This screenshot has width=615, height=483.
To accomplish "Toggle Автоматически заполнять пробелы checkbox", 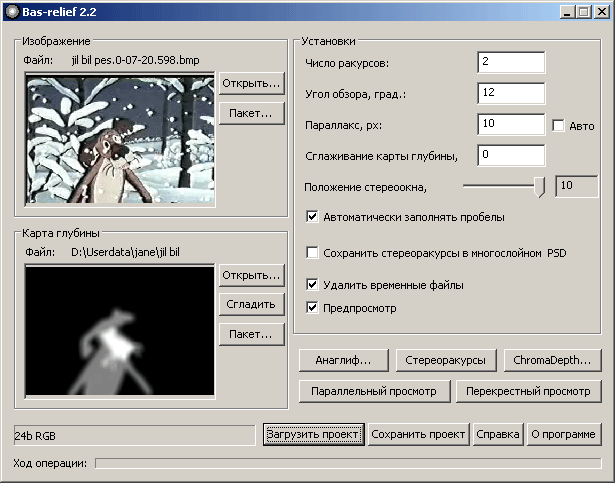I will (312, 217).
